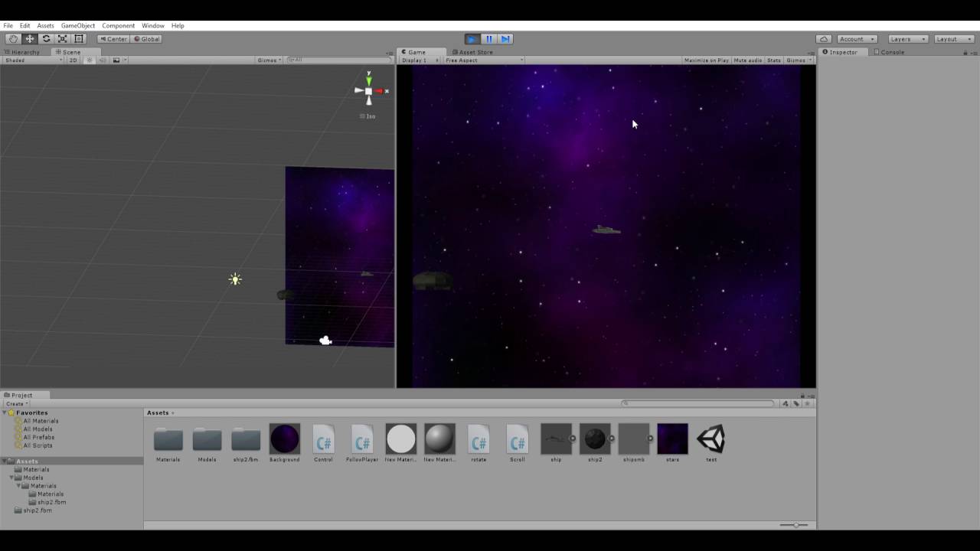Toggle scene lighting button
This screenshot has height=551, width=980.
89,60
